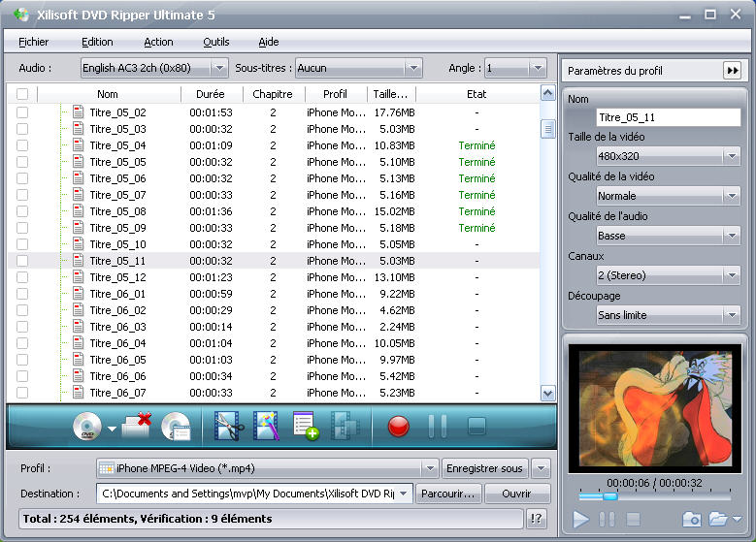Click the iPhone MPEG-4 profile format icon
The image size is (756, 542).
[x=107, y=468]
